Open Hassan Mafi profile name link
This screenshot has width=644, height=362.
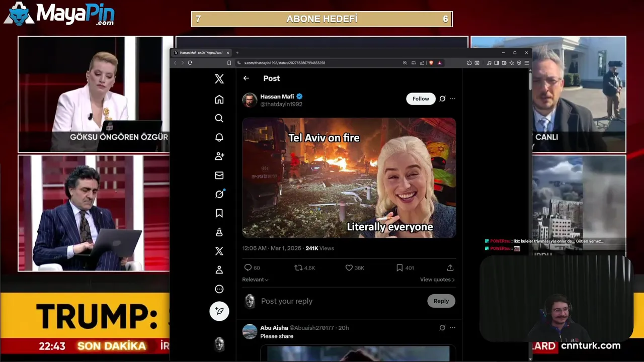pos(277,97)
